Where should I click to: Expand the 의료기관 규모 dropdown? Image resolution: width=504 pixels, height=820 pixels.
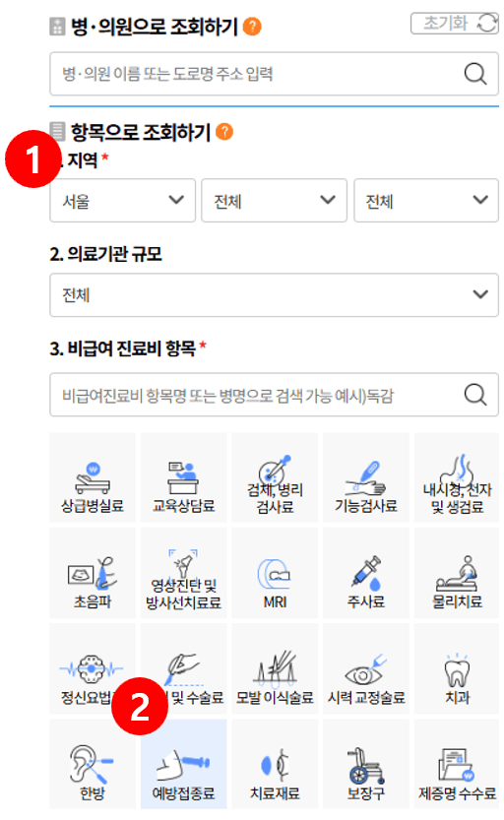pos(274,295)
